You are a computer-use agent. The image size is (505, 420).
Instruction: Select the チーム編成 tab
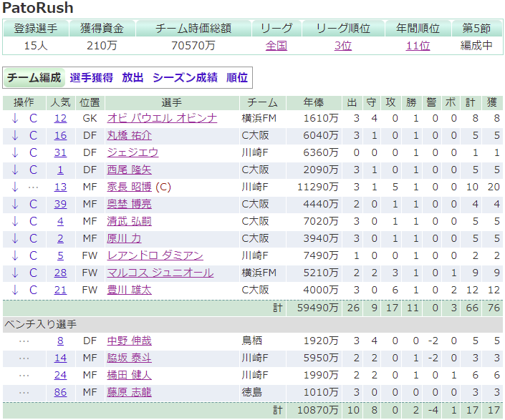click(x=34, y=77)
